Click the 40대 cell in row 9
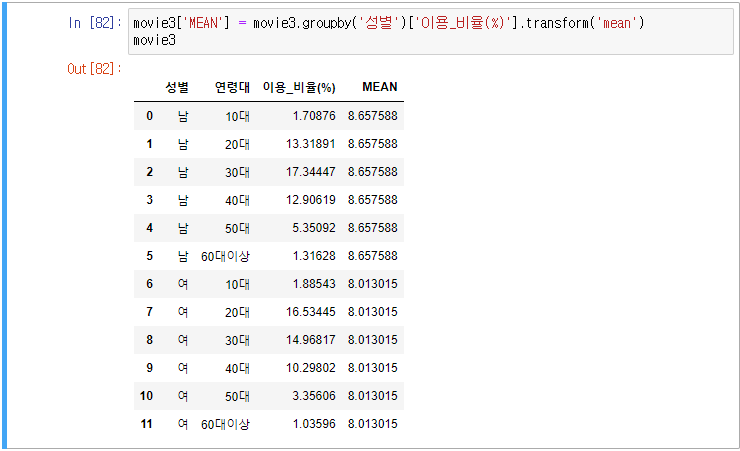The height and width of the screenshot is (451, 740). tap(237, 368)
